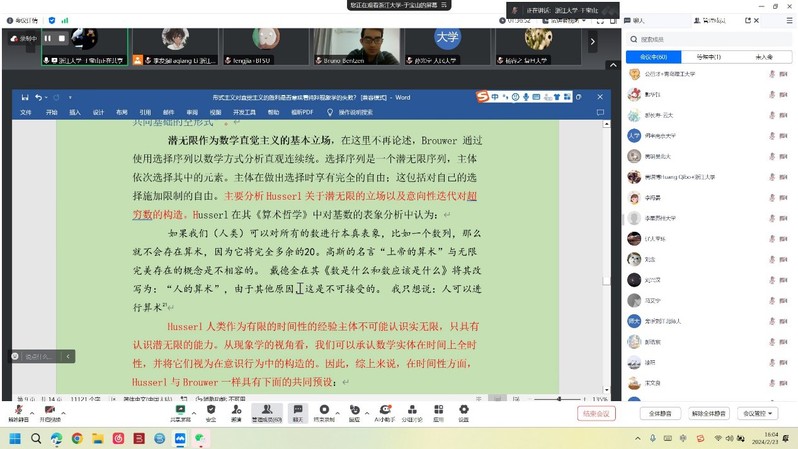Switch to Waiting Room (1) tab
Viewport: 798px width, 449px height.
coord(709,57)
